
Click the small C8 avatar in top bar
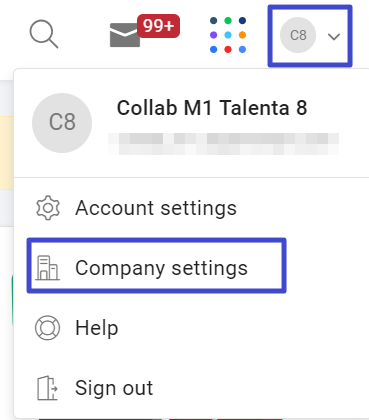(x=298, y=35)
